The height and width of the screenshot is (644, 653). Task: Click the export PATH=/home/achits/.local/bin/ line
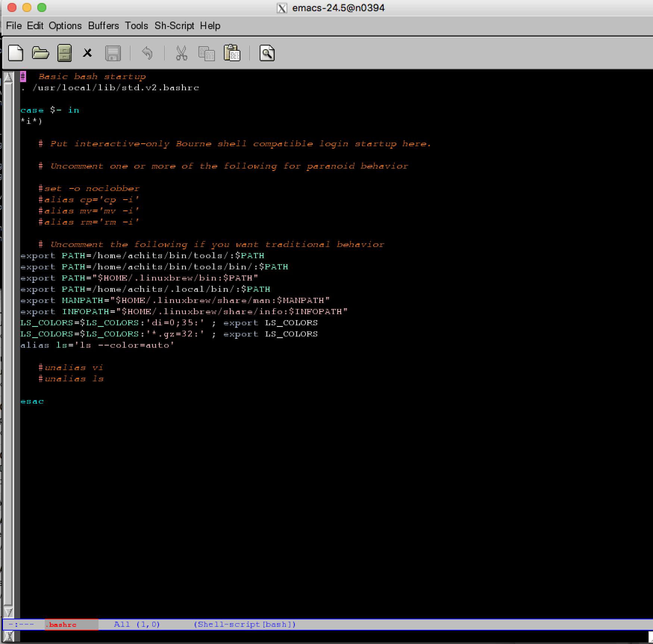(x=146, y=289)
